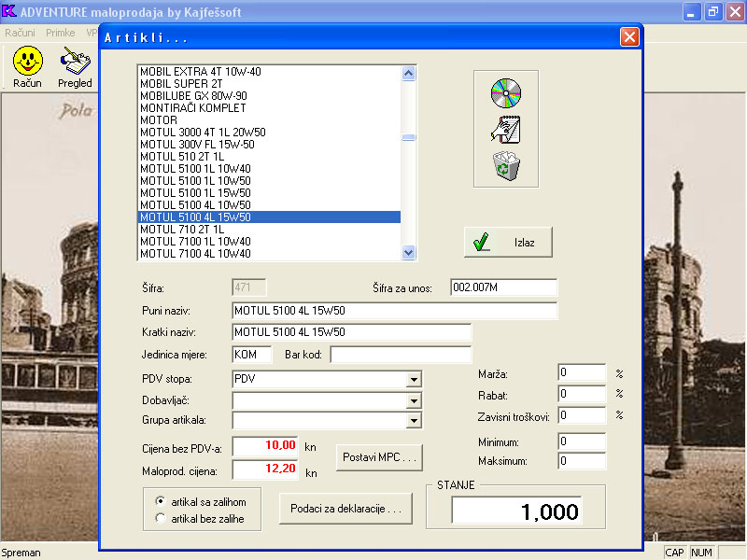Click the 'Cijena bez PDV-a' field
The width and height of the screenshot is (747, 560).
tap(265, 446)
